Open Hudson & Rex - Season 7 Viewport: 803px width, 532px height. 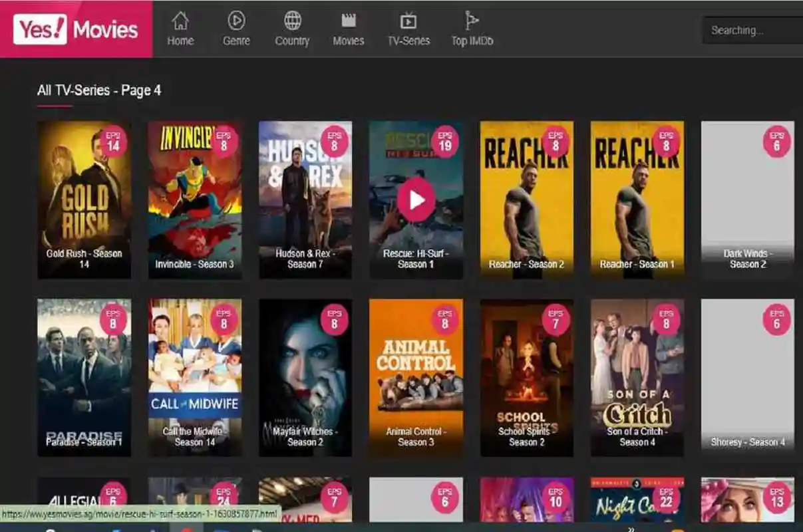coord(305,199)
